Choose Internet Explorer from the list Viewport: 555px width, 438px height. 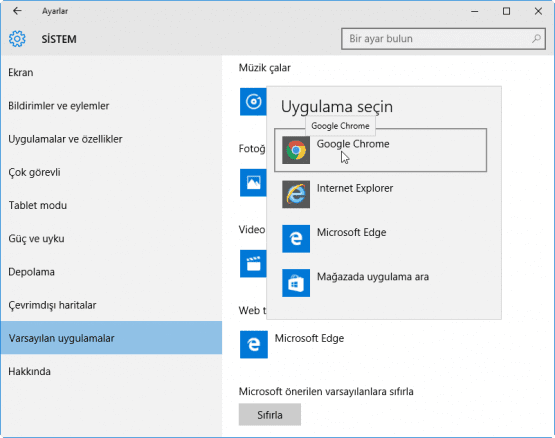[x=381, y=194]
